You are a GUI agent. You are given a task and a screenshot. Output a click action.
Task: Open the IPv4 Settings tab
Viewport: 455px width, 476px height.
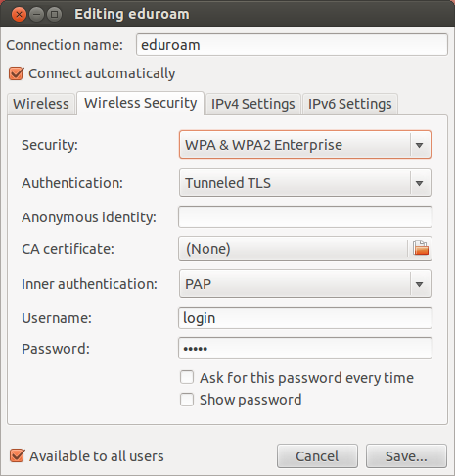coord(253,104)
